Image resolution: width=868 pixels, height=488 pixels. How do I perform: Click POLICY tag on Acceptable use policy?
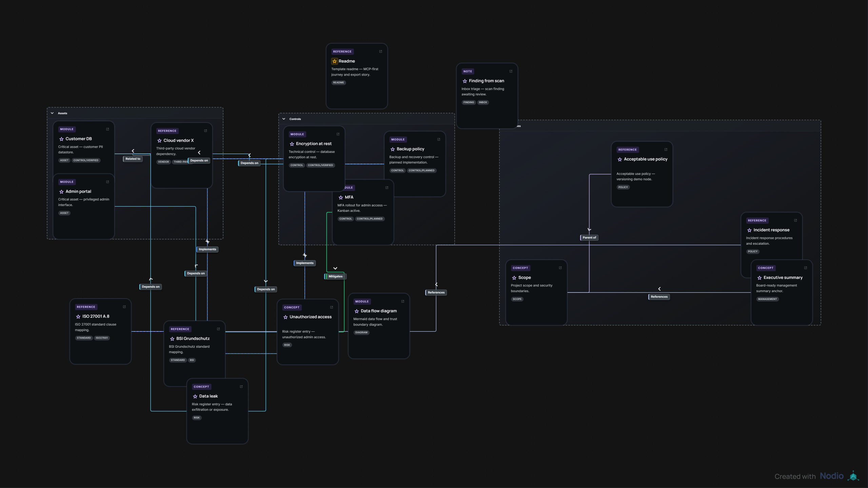pyautogui.click(x=623, y=187)
